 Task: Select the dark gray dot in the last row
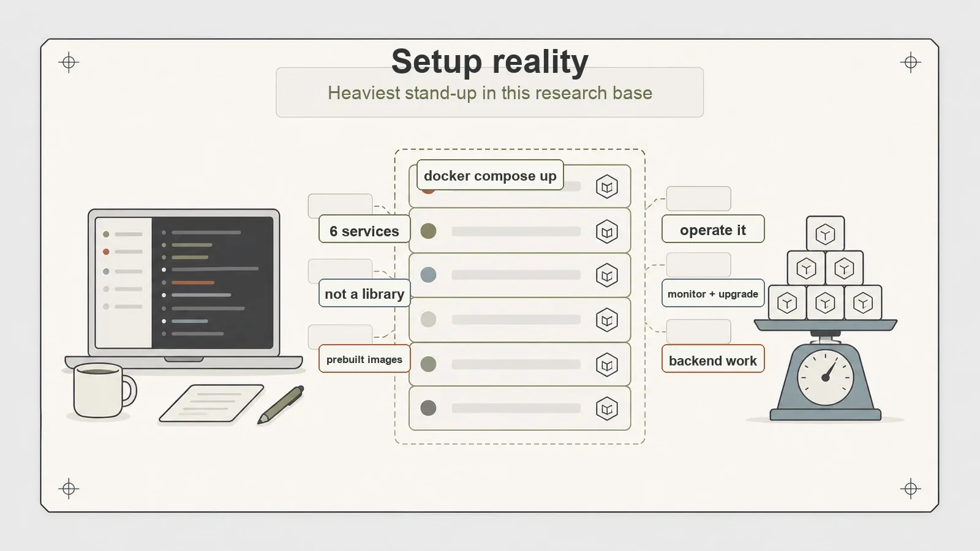click(x=428, y=408)
